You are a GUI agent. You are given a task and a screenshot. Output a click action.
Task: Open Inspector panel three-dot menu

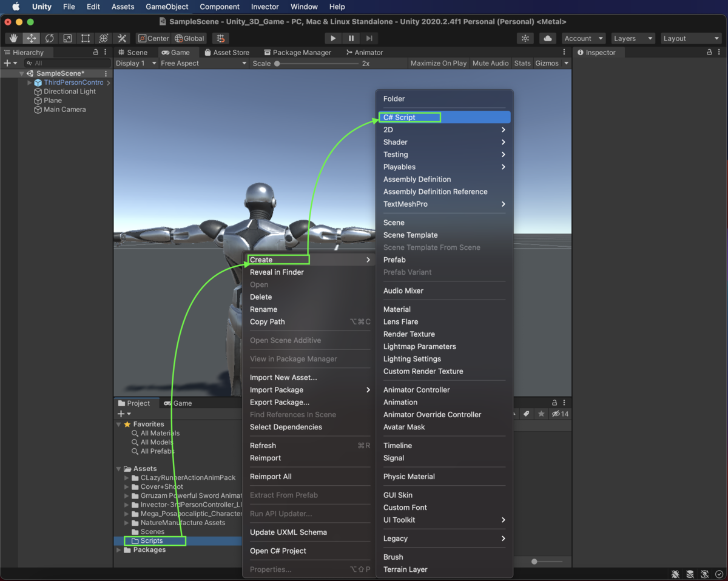tap(719, 53)
